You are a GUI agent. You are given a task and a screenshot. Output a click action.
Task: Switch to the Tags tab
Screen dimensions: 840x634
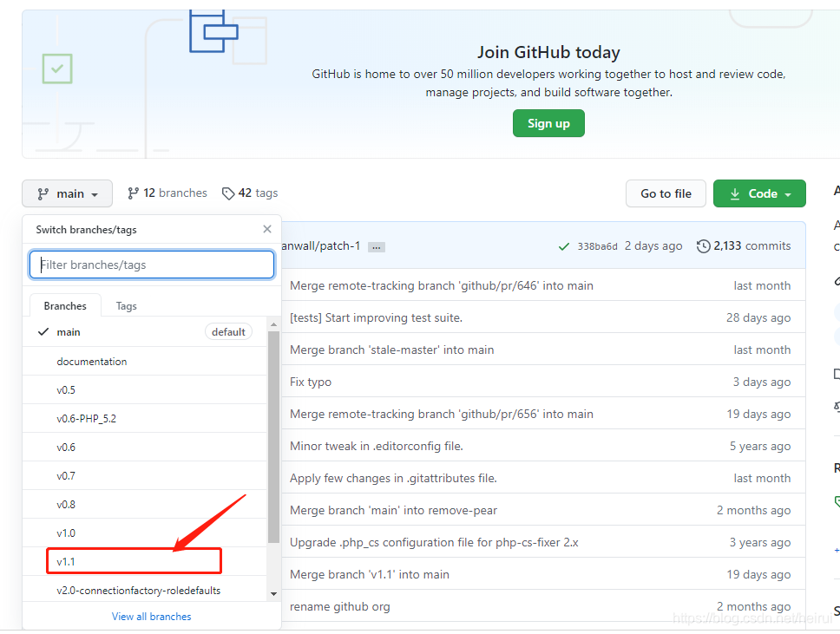[x=127, y=306]
